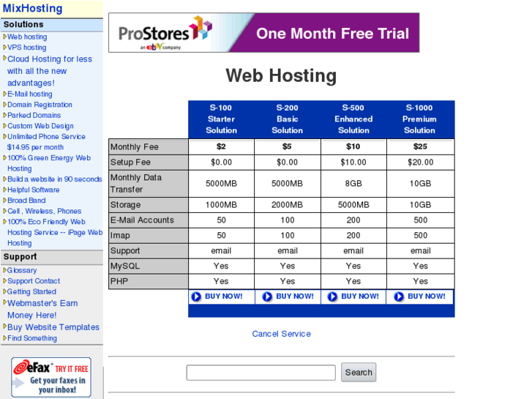Open the Helpful Software link
This screenshot has width=532, height=399.
click(x=33, y=190)
